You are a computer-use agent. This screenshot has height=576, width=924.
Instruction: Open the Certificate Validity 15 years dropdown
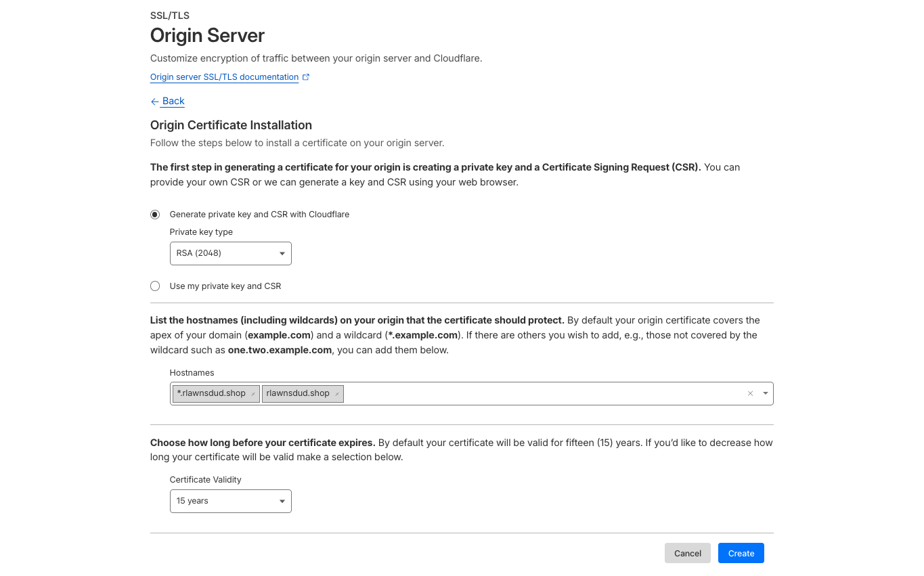[231, 501]
